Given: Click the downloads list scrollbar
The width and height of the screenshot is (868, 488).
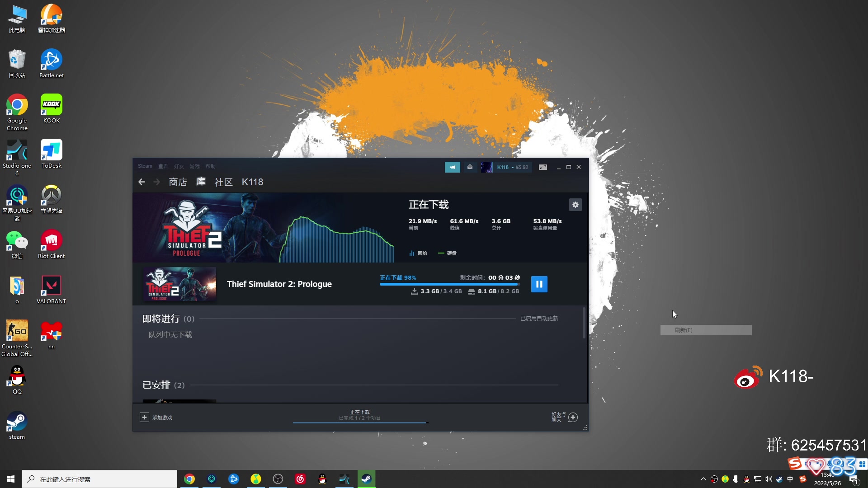Looking at the screenshot, I should 584,323.
